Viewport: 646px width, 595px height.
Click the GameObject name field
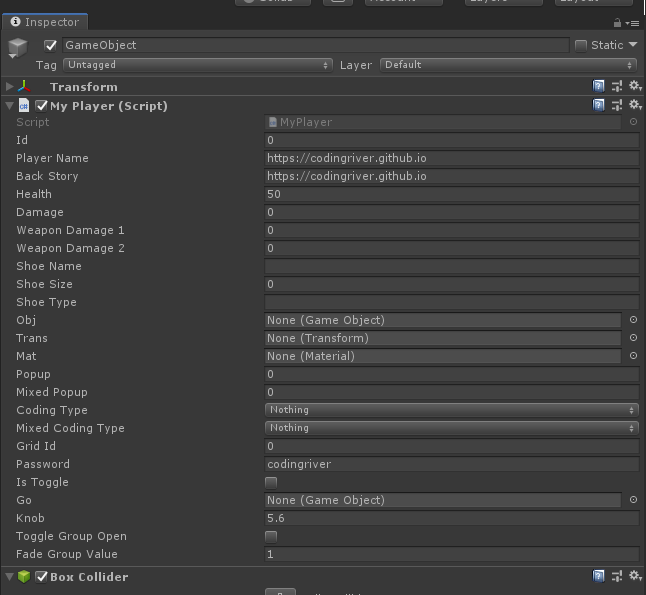point(316,45)
